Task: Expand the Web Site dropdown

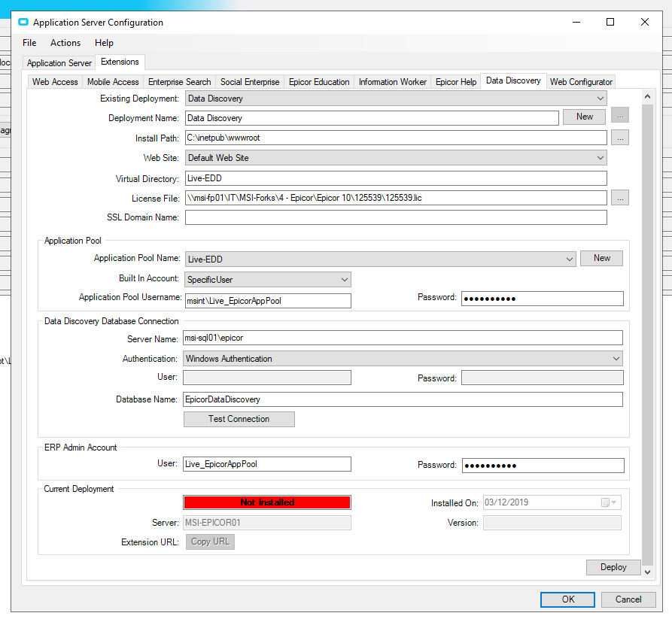Action: (x=396, y=158)
